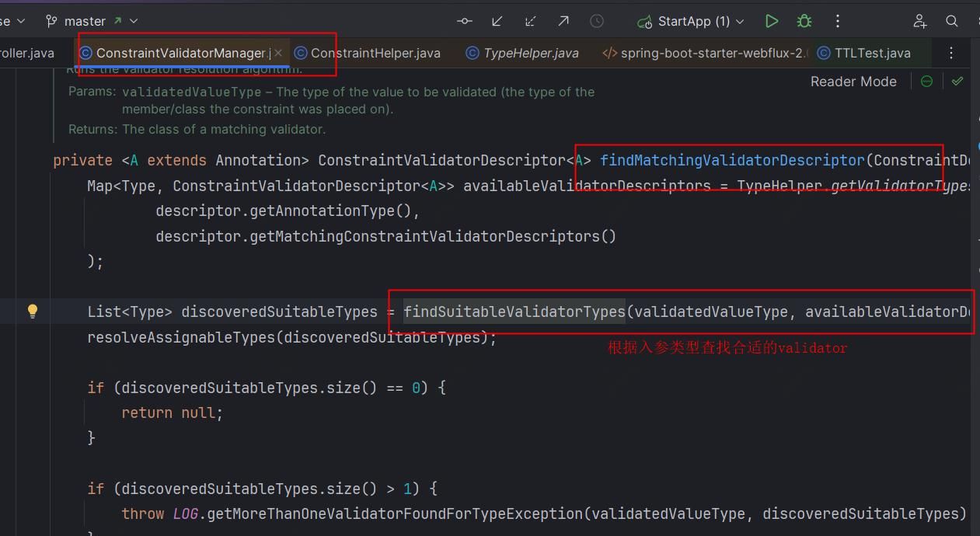Close the ConstraintValidatorManager tab

point(278,53)
